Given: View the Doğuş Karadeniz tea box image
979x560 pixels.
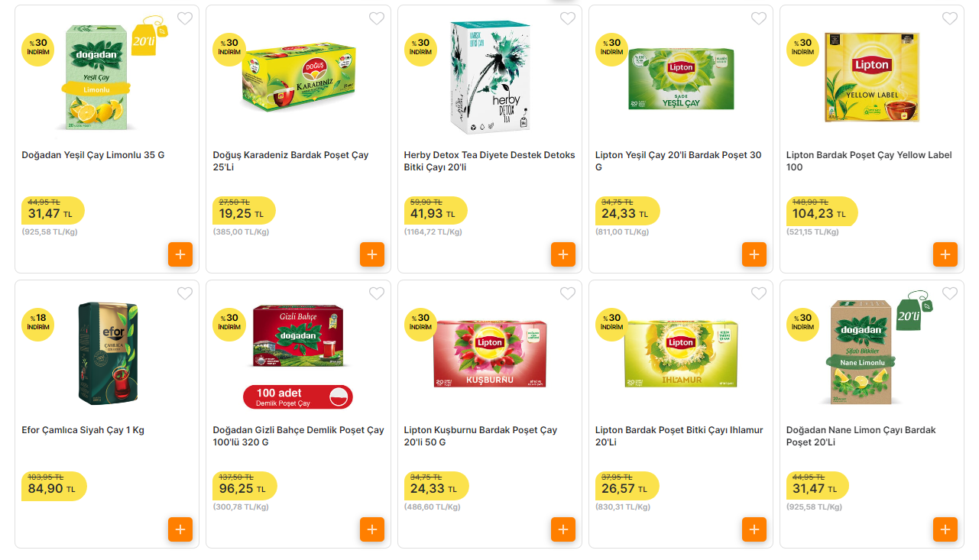Looking at the screenshot, I should [x=299, y=78].
